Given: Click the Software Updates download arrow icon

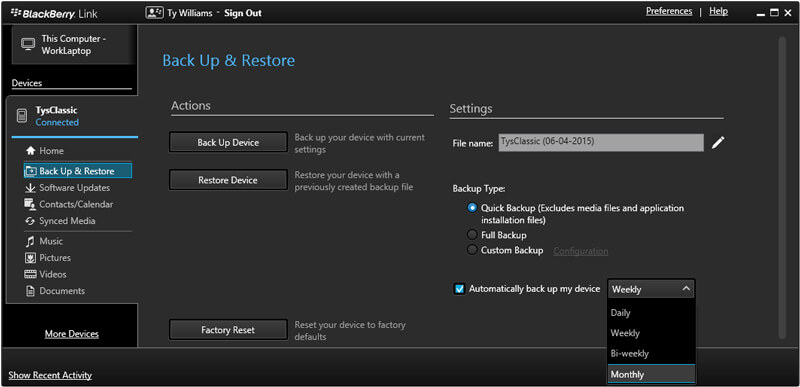Looking at the screenshot, I should [x=31, y=188].
